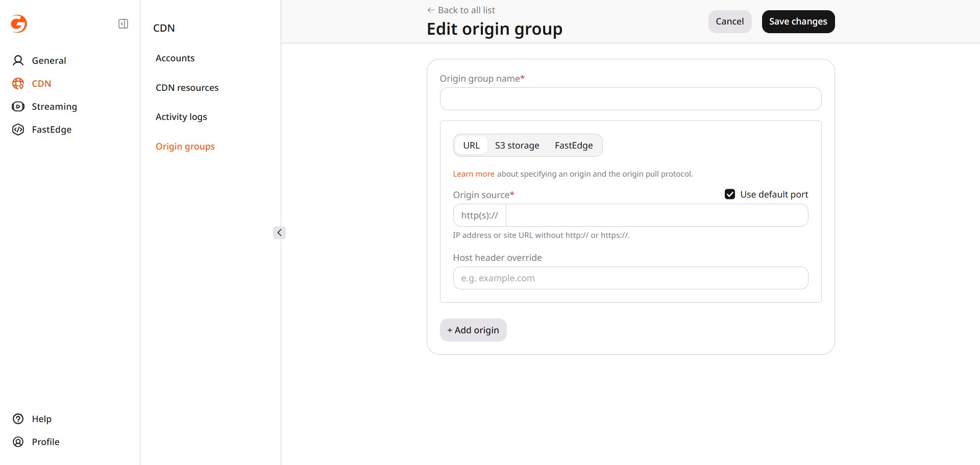The image size is (980, 465).
Task: Switch to the S3 storage tab
Action: pos(517,145)
